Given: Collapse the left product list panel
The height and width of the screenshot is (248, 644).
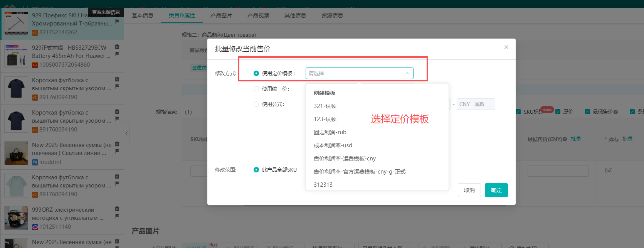Looking at the screenshot, I should (126, 133).
